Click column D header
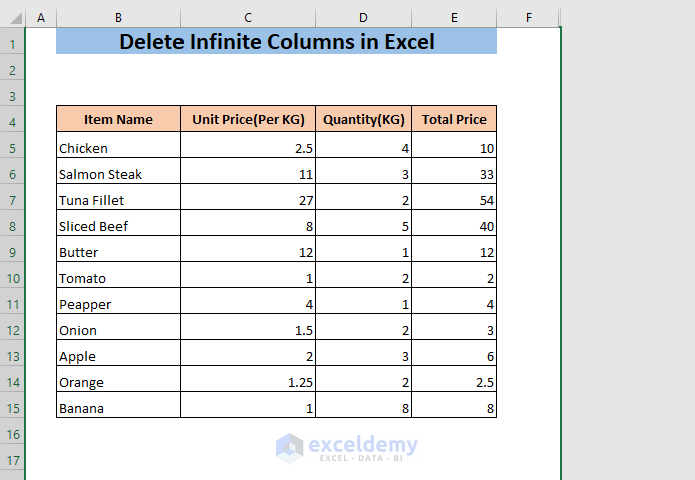Image resolution: width=695 pixels, height=480 pixels. (363, 18)
